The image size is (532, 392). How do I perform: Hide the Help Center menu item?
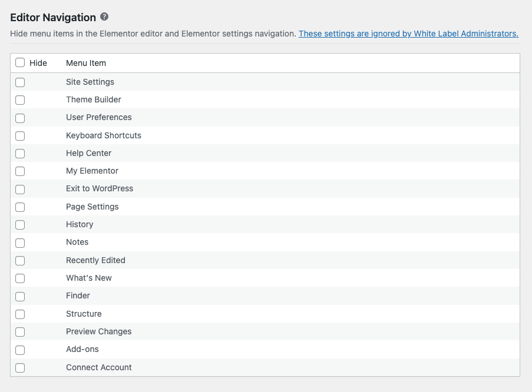19,154
